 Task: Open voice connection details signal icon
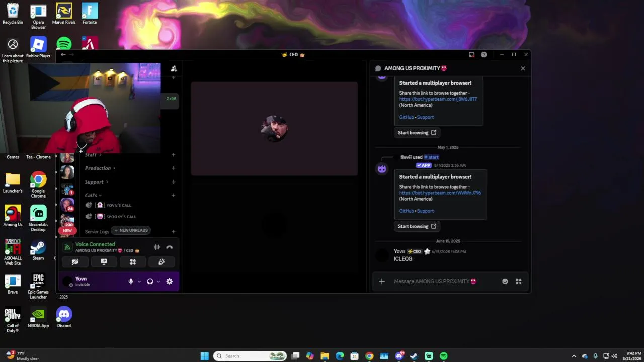[x=67, y=247]
